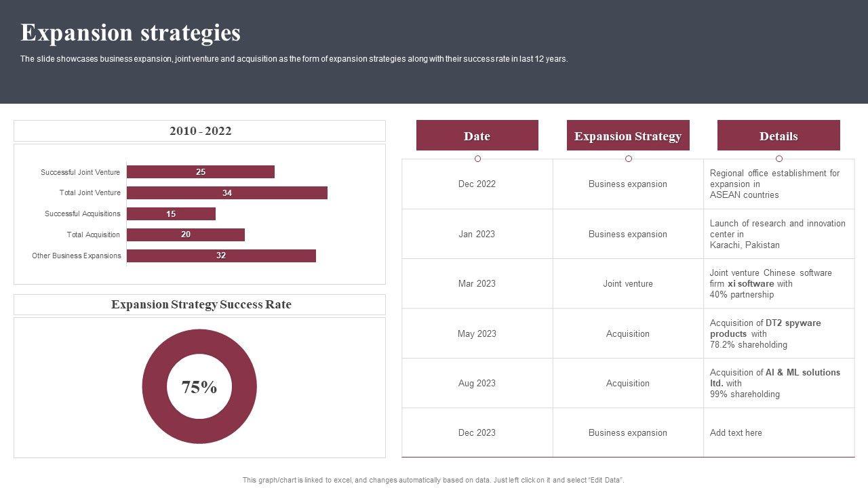868x488 pixels.
Task: Select the Expansion Strategy header
Action: click(x=628, y=136)
